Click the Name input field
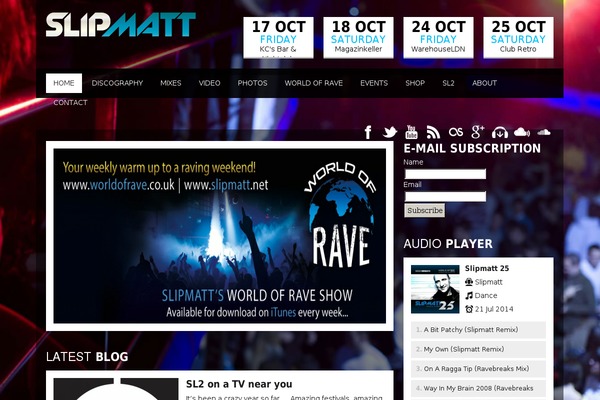This screenshot has height=400, width=600. 445,174
